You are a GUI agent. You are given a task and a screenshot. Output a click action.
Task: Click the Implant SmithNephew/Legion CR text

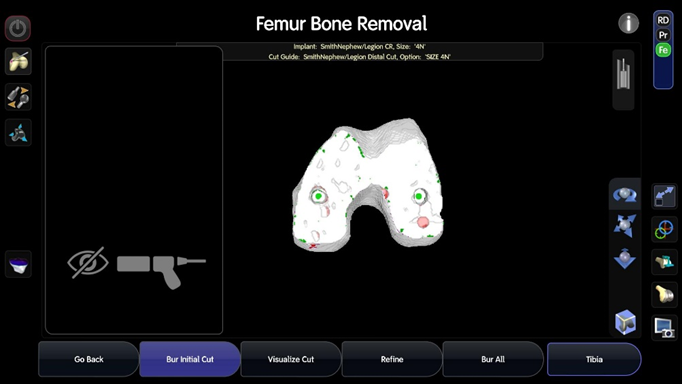(x=359, y=47)
